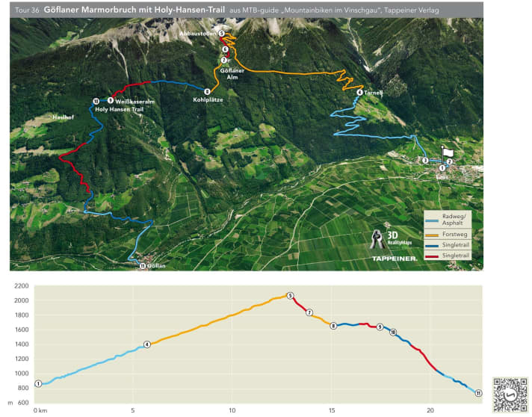The height and width of the screenshot is (417, 532).
Task: Select waypoint 5 at Abbaustollen on map
Action: [222, 34]
